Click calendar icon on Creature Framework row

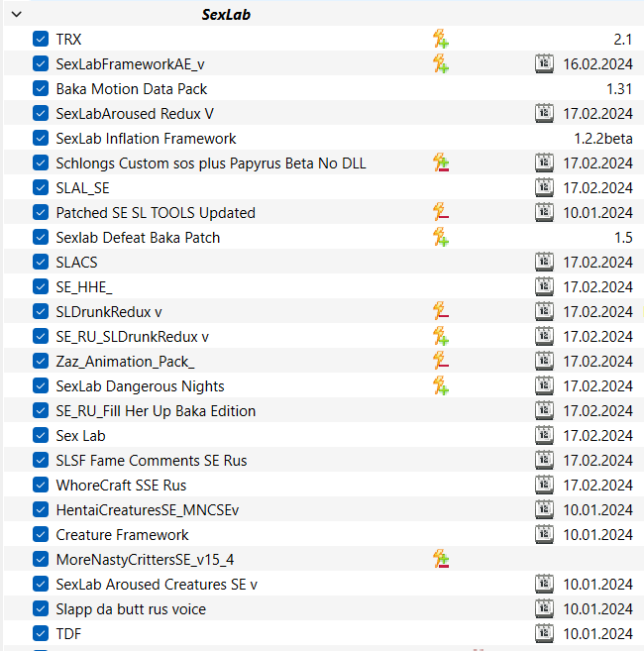[x=544, y=534]
